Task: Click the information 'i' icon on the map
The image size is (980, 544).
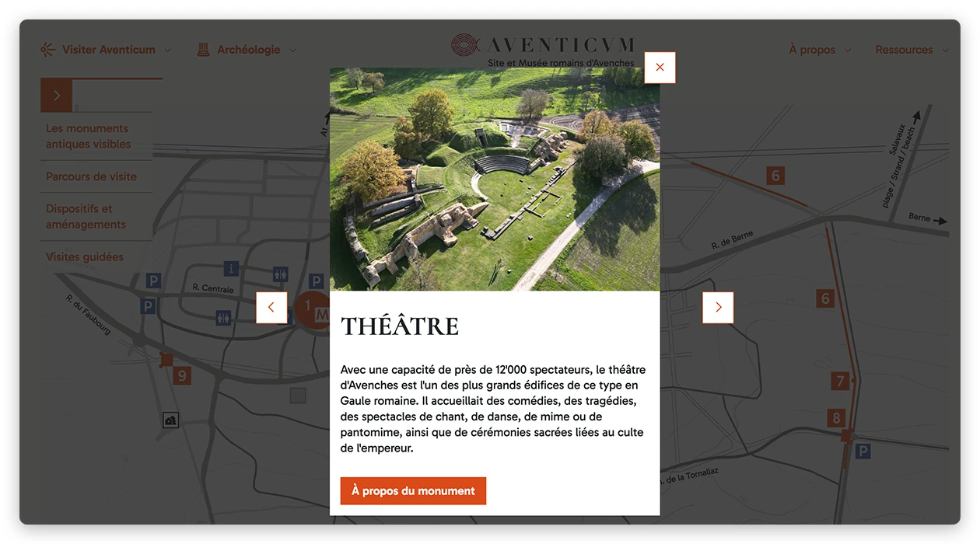Action: (x=231, y=268)
